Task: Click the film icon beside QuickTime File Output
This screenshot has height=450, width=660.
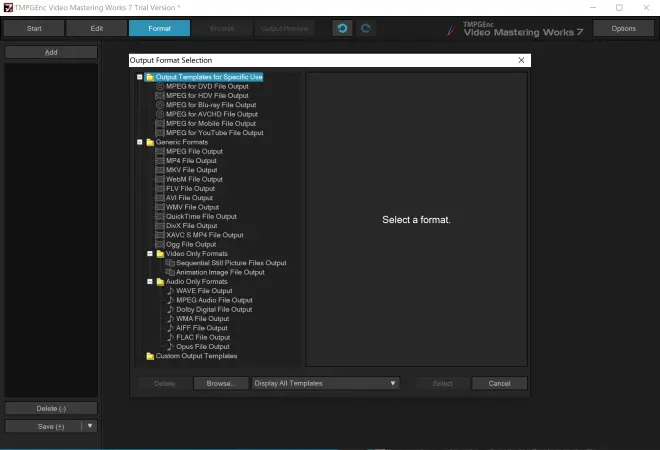Action: (160, 216)
